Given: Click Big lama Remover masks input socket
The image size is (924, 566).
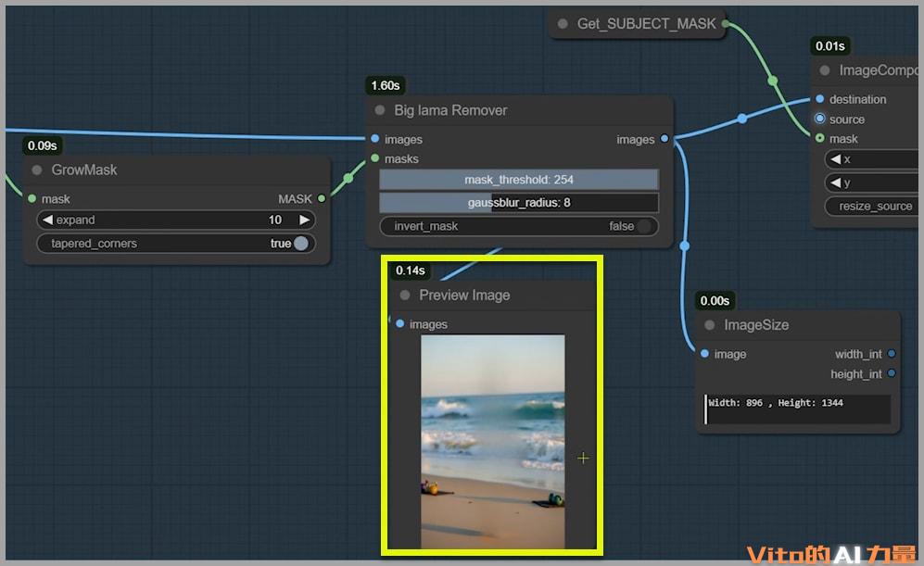Looking at the screenshot, I should point(375,158).
